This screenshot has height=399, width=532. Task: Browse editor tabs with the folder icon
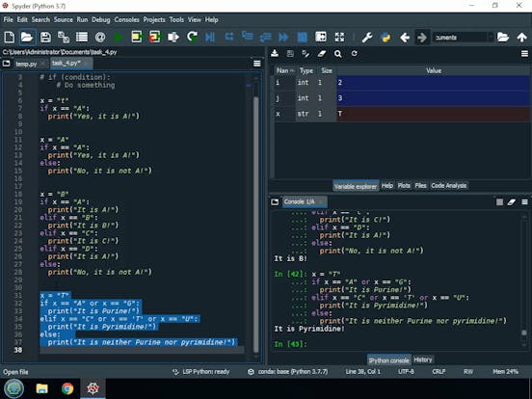click(7, 64)
